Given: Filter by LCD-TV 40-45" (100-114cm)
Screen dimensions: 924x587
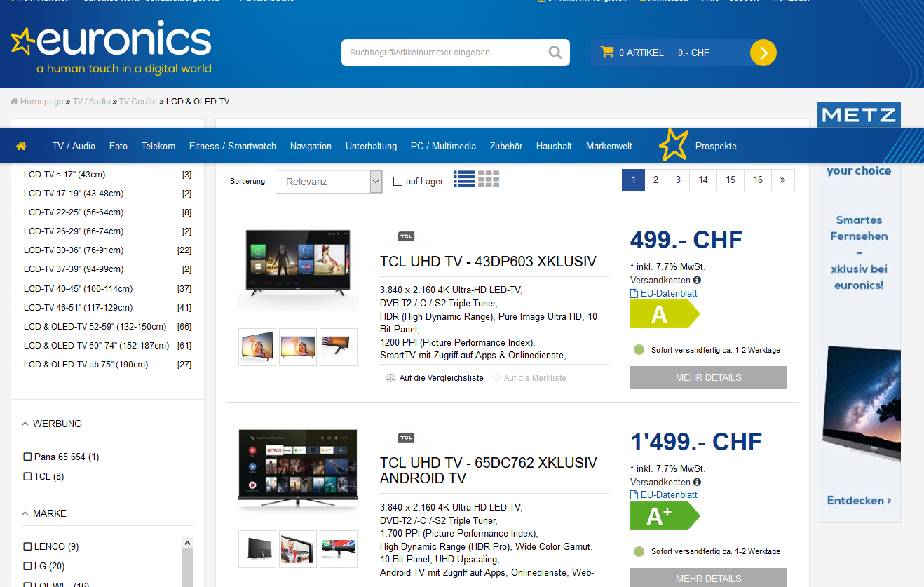Looking at the screenshot, I should [x=78, y=289].
